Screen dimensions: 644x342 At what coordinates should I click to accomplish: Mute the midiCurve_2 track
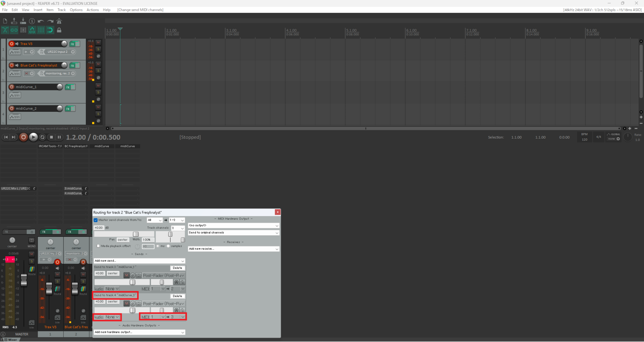click(x=98, y=107)
